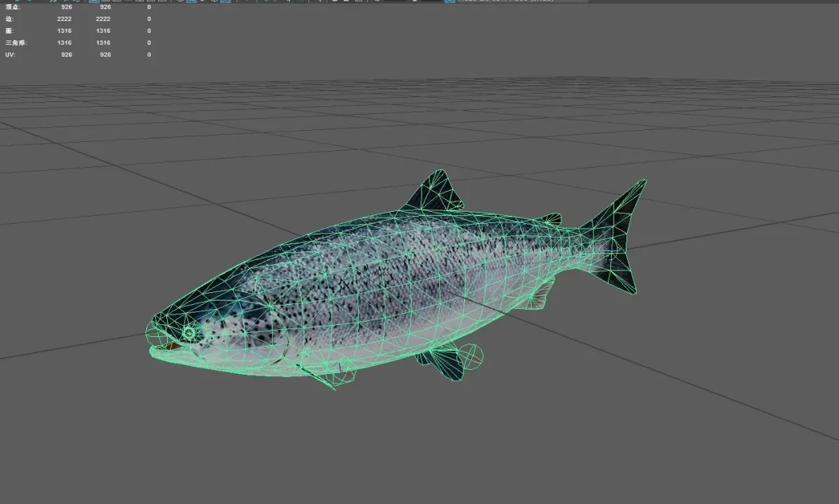Click the 0 value in the 边 row
839x504 pixels.
[149, 19]
